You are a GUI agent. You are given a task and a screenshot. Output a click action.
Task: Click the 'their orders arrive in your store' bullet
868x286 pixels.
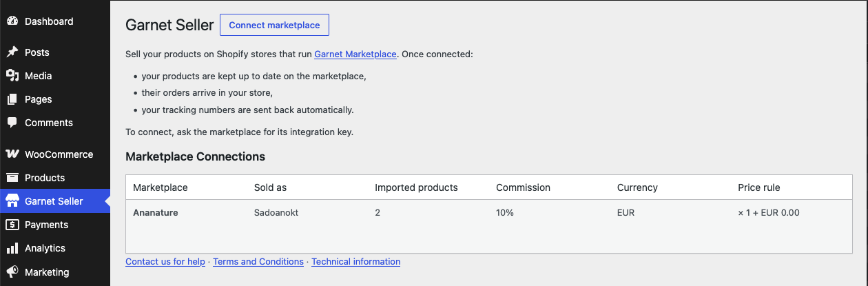click(207, 93)
